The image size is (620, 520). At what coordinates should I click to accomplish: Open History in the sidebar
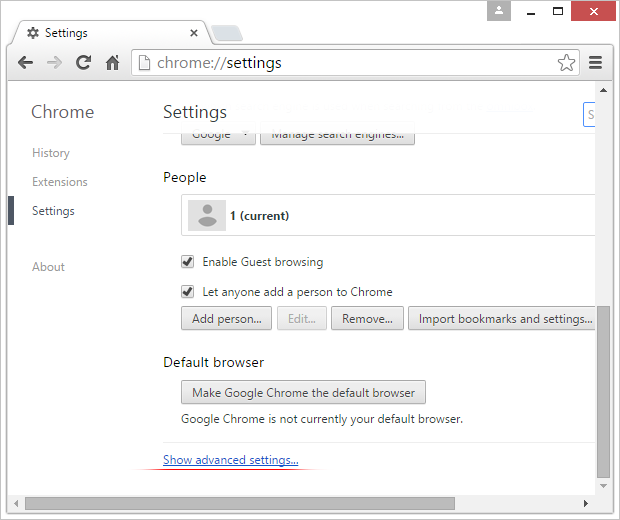tap(51, 153)
